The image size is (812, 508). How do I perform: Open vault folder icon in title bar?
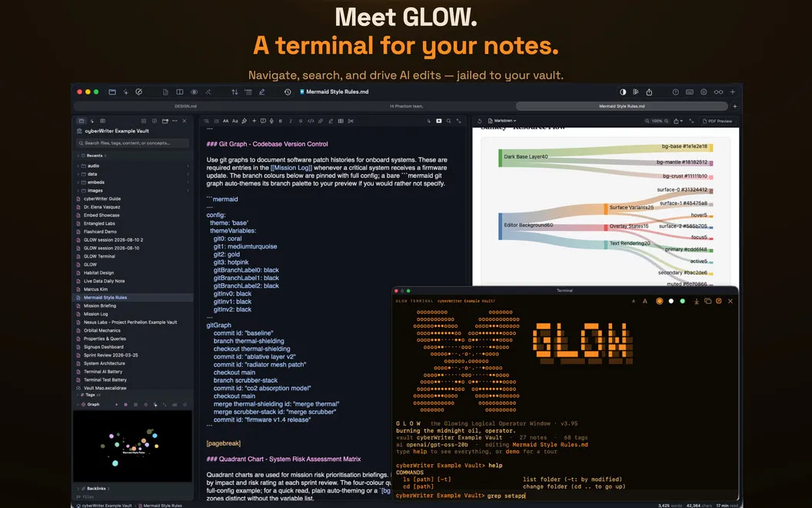pyautogui.click(x=111, y=92)
